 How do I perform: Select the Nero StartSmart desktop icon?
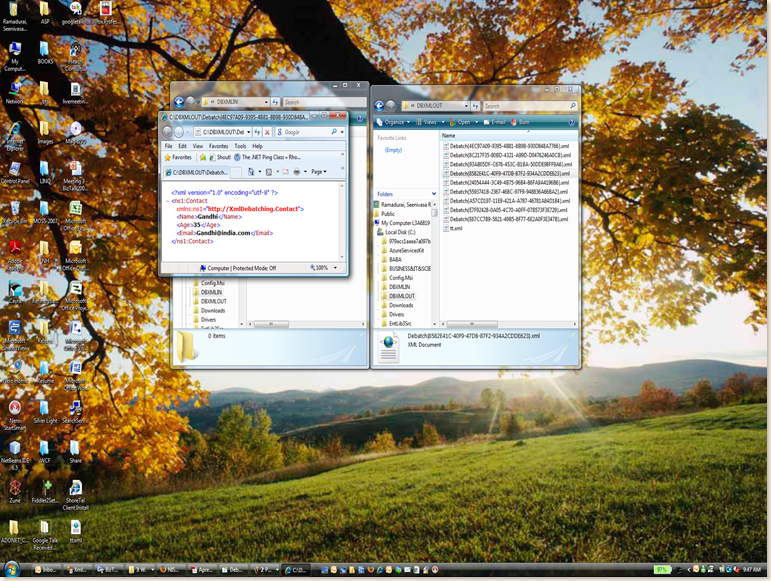(x=15, y=415)
